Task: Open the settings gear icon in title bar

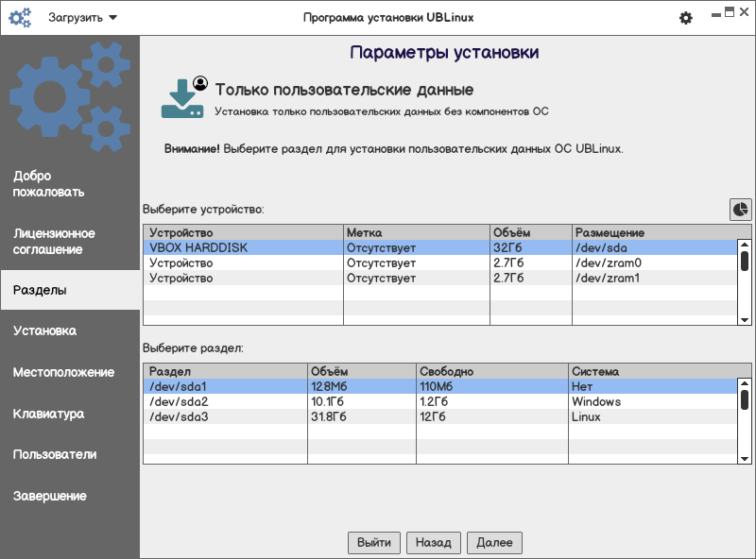Action: pyautogui.click(x=686, y=18)
